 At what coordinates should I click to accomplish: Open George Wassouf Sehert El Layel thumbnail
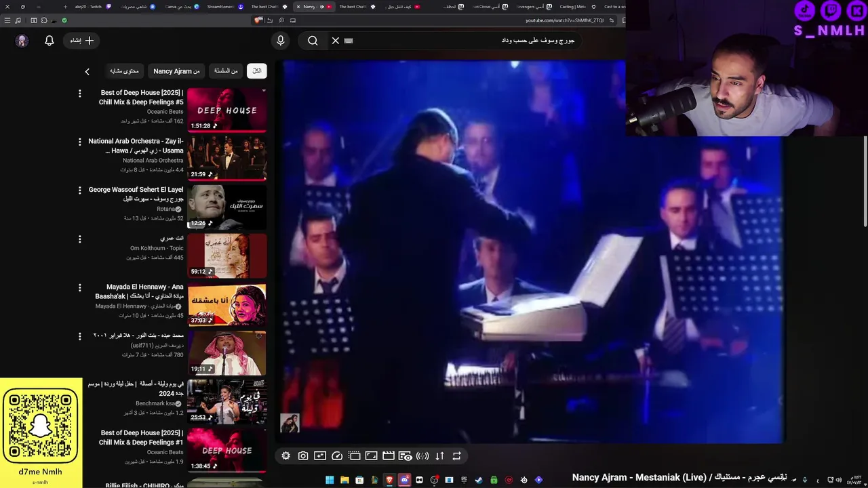click(226, 207)
